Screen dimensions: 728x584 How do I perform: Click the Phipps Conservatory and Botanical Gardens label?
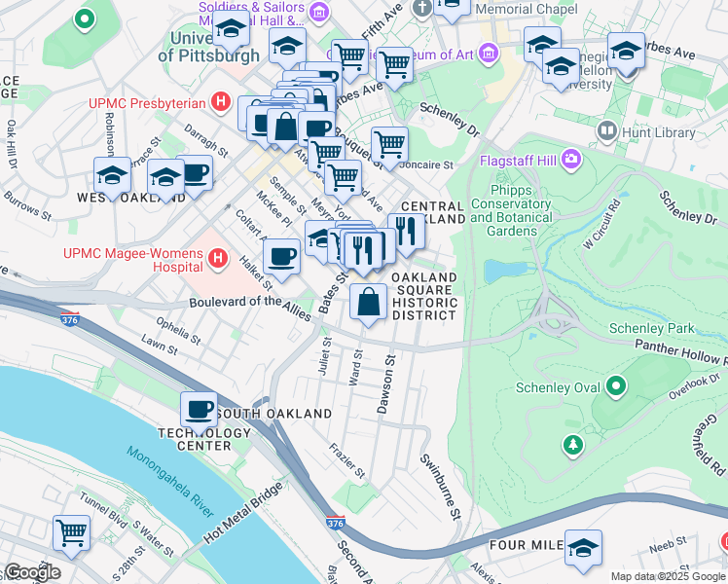511,211
